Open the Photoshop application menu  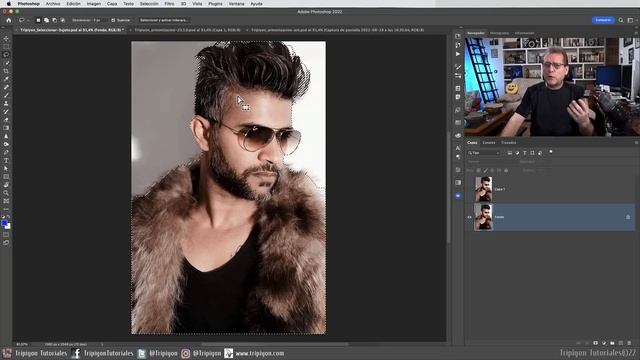point(29,4)
